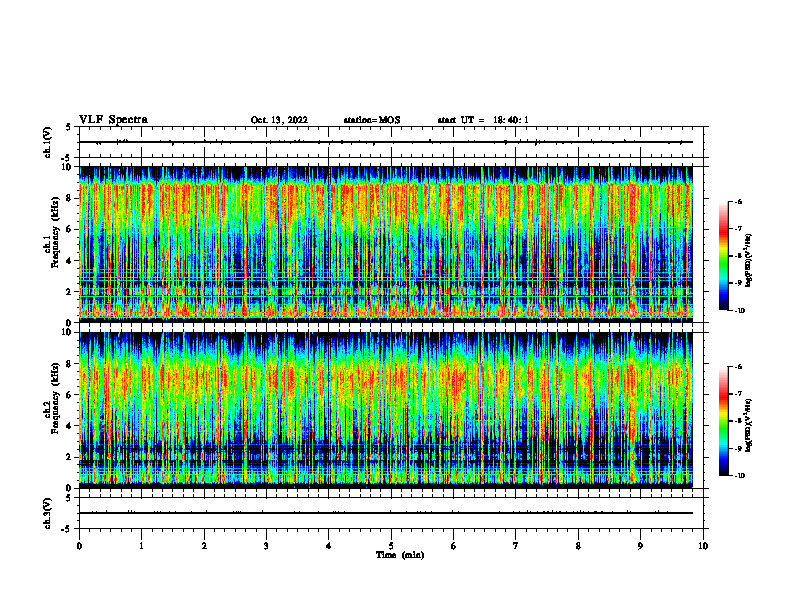
Task: Click the ch.1 color scale bar
Action: (724, 256)
